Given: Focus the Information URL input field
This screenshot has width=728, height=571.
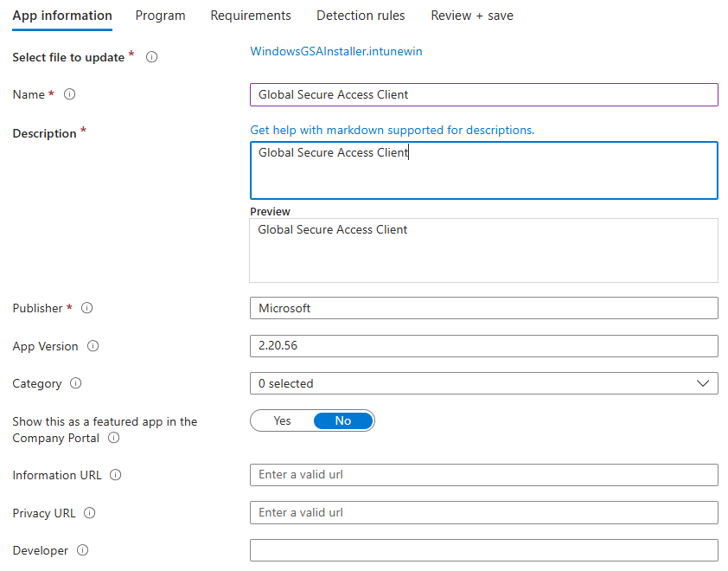Looking at the screenshot, I should pyautogui.click(x=483, y=475).
